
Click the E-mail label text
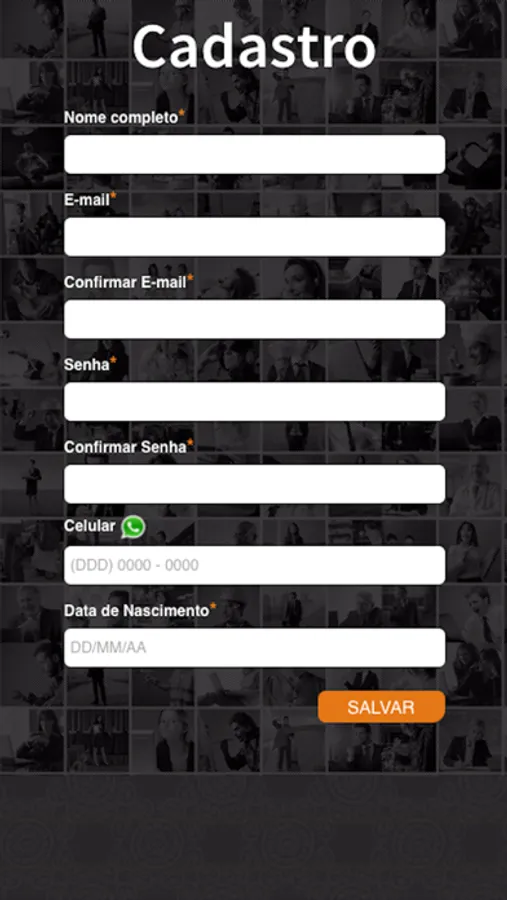pos(87,200)
